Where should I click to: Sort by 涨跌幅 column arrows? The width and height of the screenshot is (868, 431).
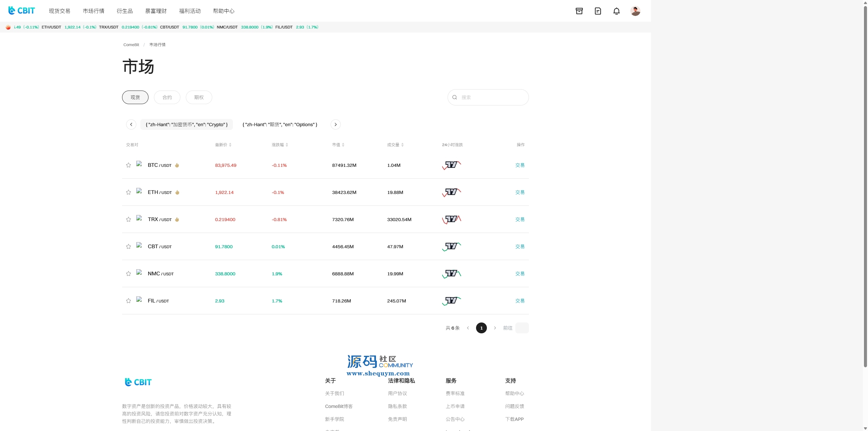pyautogui.click(x=287, y=145)
